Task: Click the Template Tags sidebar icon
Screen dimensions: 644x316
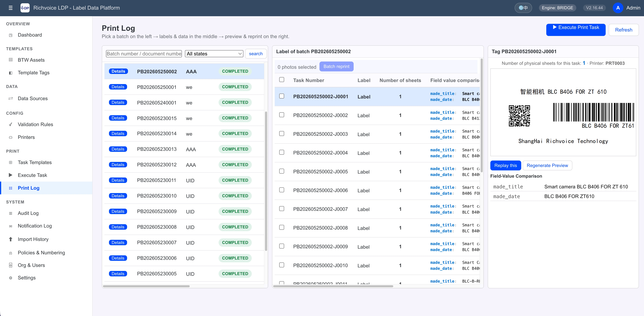Action: (11, 73)
